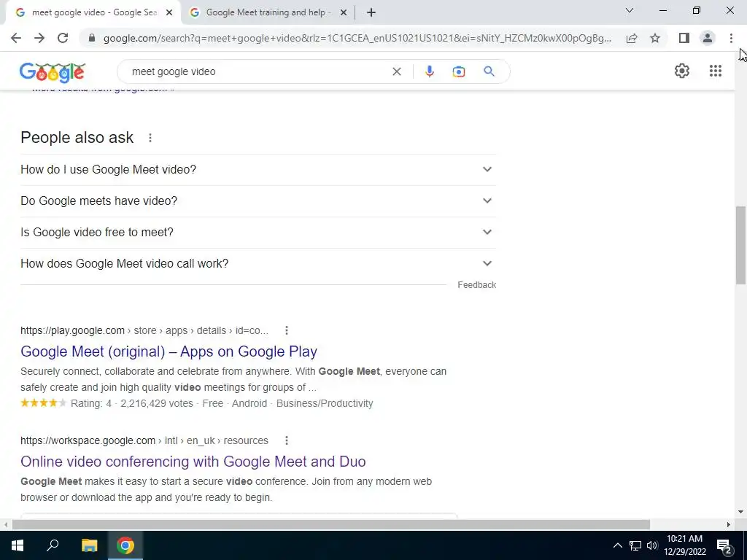This screenshot has height=560, width=747.
Task: Go back using browser back arrow
Action: click(16, 38)
